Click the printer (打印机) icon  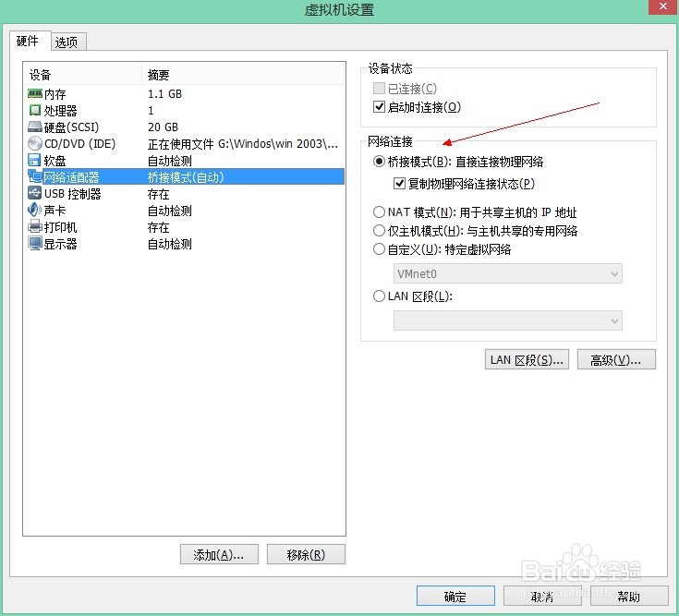tap(35, 226)
